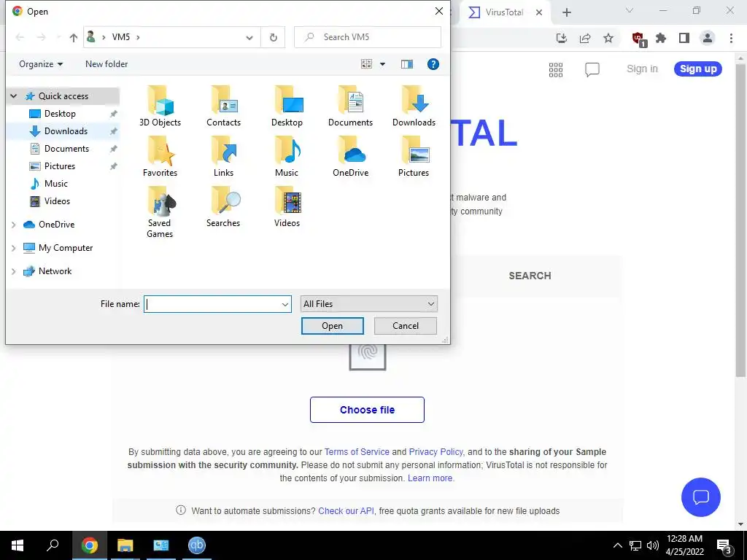The image size is (747, 560).
Task: Open the address bar history dropdown
Action: pyautogui.click(x=249, y=38)
